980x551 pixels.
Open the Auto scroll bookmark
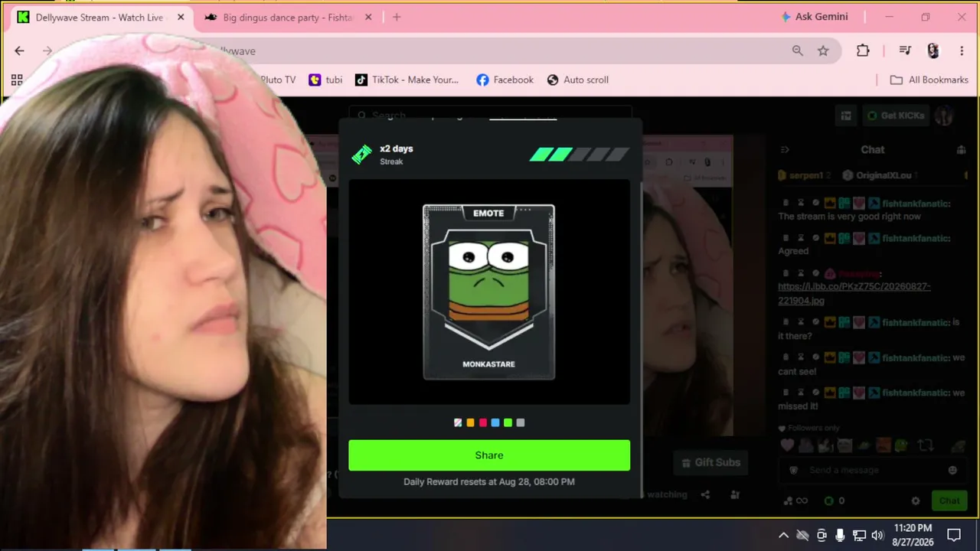[578, 80]
